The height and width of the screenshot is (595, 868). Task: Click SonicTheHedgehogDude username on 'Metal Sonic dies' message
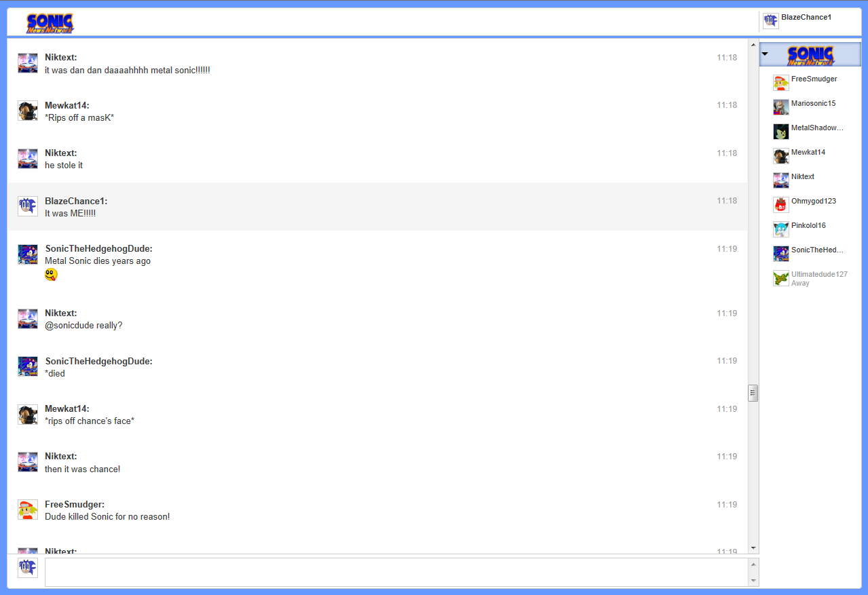pos(98,249)
